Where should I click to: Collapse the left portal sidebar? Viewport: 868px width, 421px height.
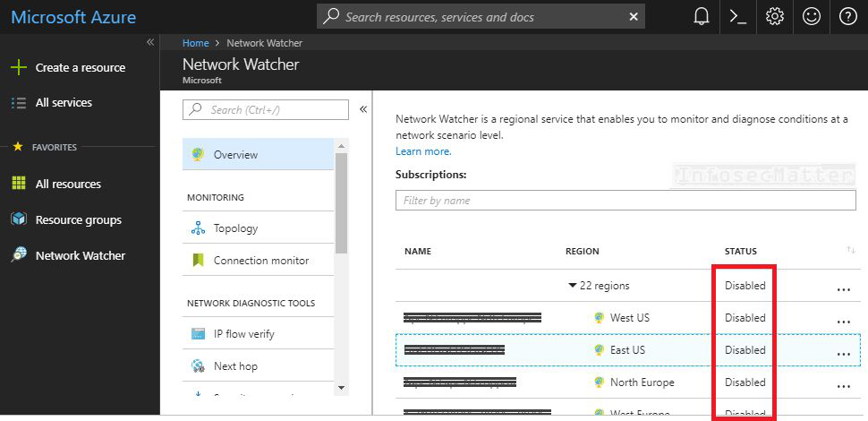[x=150, y=42]
